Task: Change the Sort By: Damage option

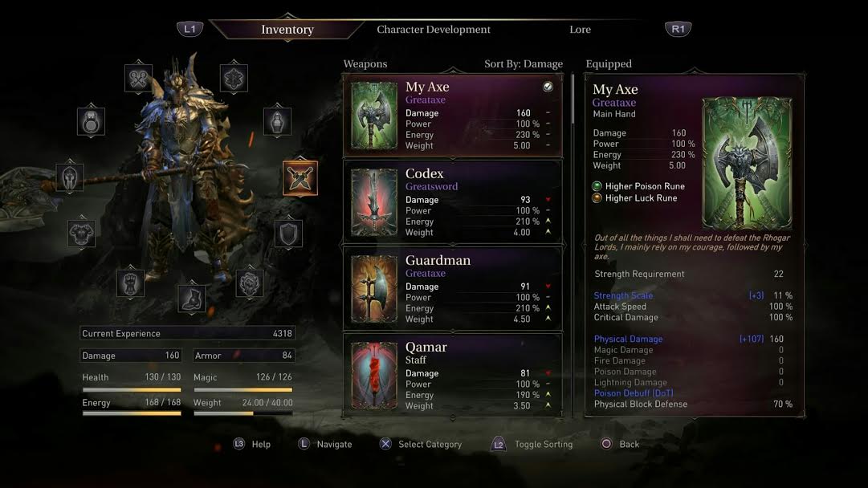Action: (x=523, y=63)
